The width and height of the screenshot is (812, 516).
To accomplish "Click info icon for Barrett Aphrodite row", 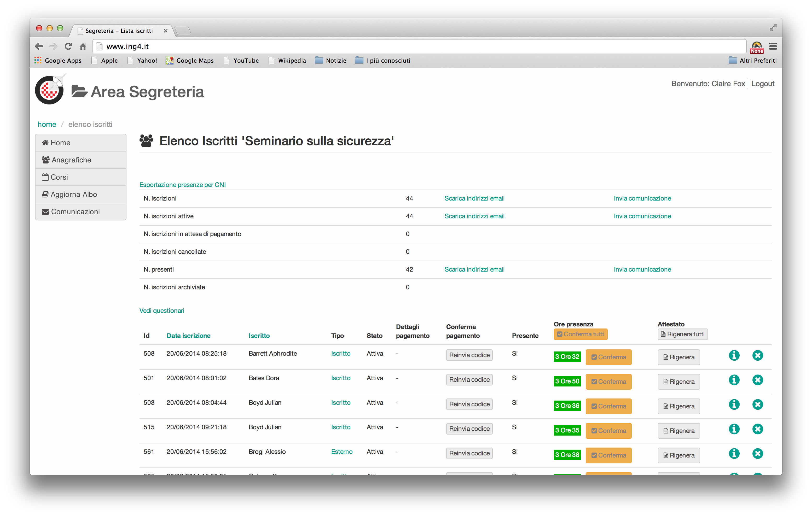I will [734, 355].
